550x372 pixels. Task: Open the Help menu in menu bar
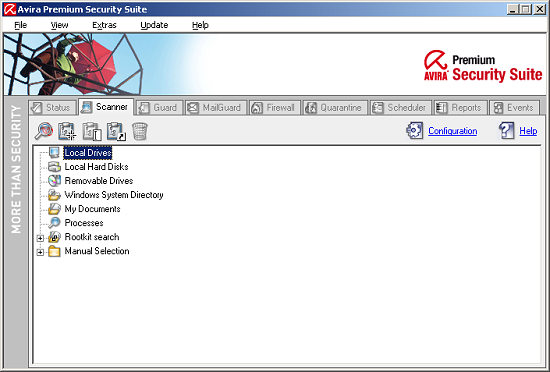point(200,25)
